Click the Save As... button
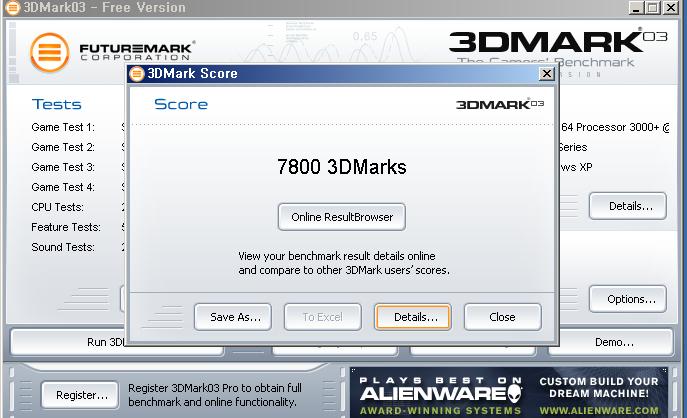The image size is (687, 418). pyautogui.click(x=233, y=317)
